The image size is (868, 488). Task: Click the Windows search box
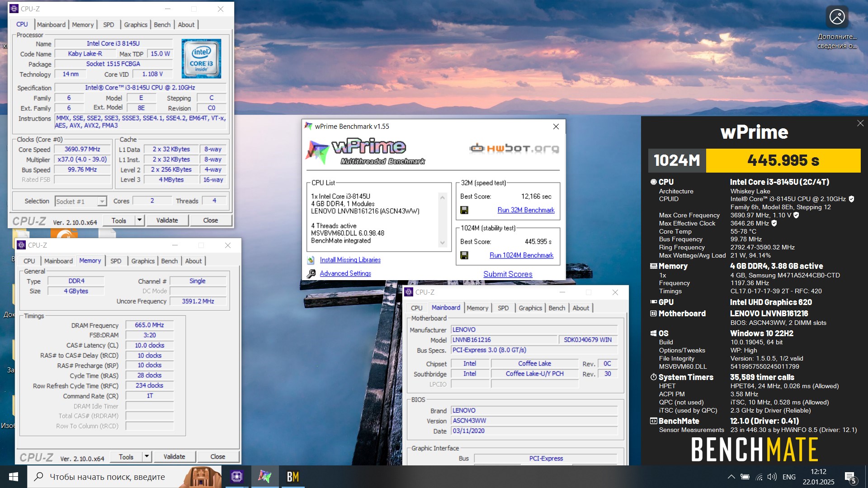[x=124, y=477]
